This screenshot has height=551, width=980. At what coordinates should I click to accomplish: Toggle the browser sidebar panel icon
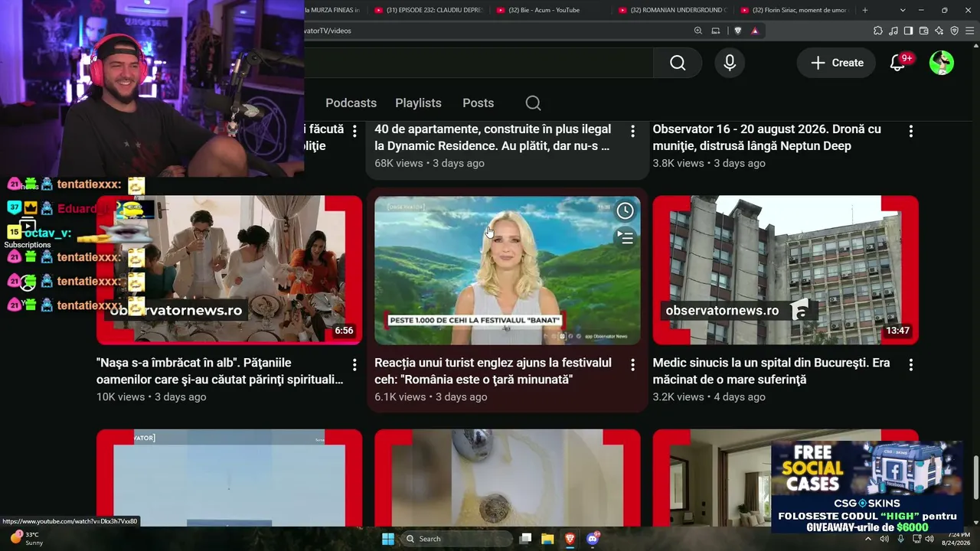tap(908, 31)
